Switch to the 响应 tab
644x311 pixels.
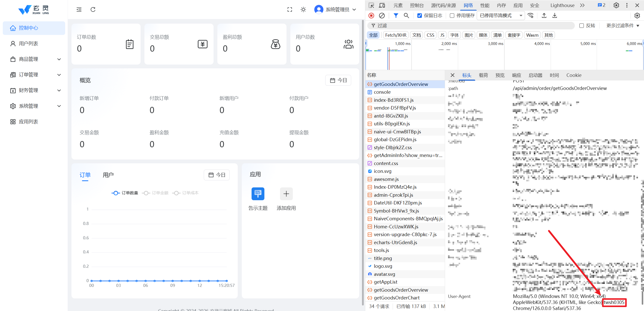[516, 75]
